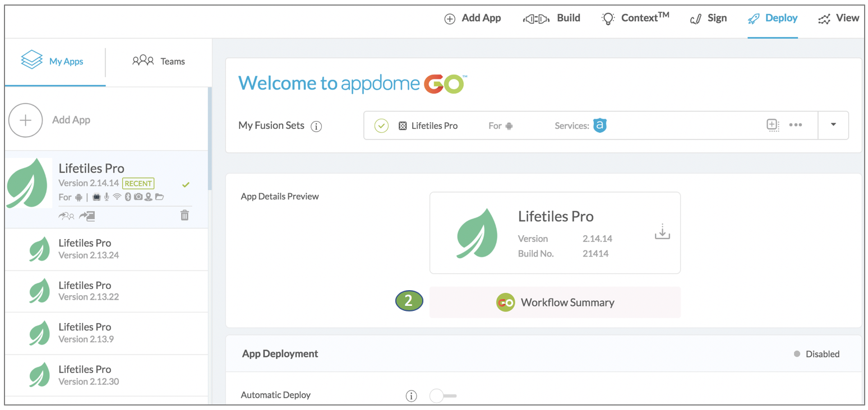
Task: Click the circular plus Add App button in sidebar
Action: tap(25, 120)
